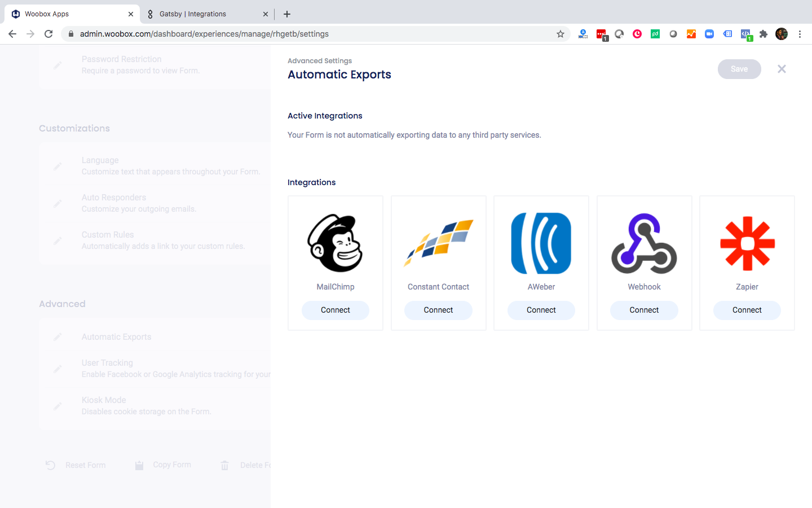812x508 pixels.
Task: Open the green PandaDoc extension
Action: click(x=655, y=34)
